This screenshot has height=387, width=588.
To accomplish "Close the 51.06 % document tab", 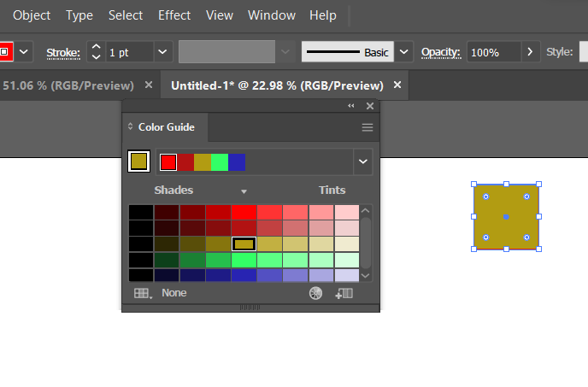I will pyautogui.click(x=149, y=85).
